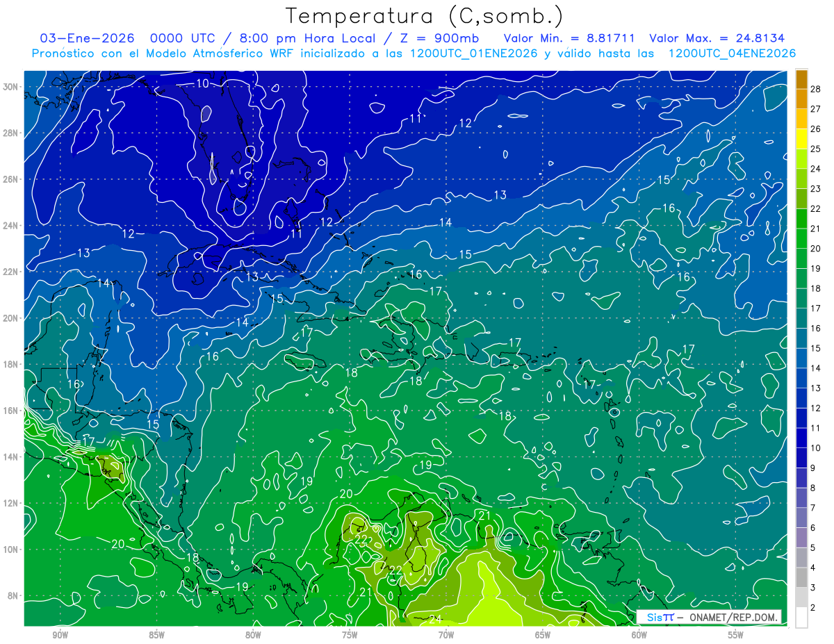Viewport: 834px width, 644px height.
Task: Click colorbar scale label "5"
Action: (814, 548)
